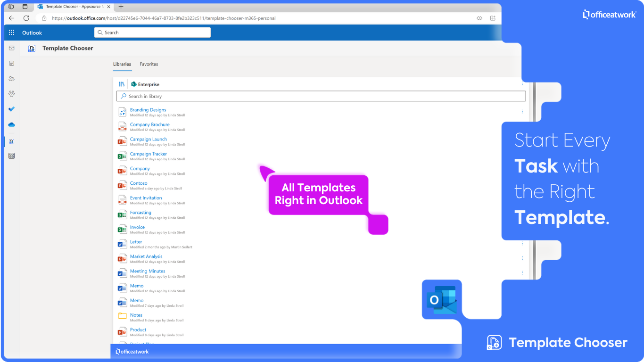644x362 pixels.
Task: Open the Campaign Launch template
Action: [x=149, y=139]
